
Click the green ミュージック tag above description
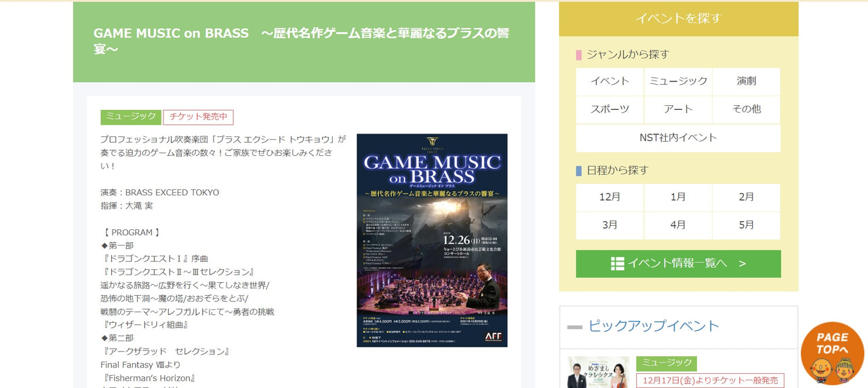[131, 117]
